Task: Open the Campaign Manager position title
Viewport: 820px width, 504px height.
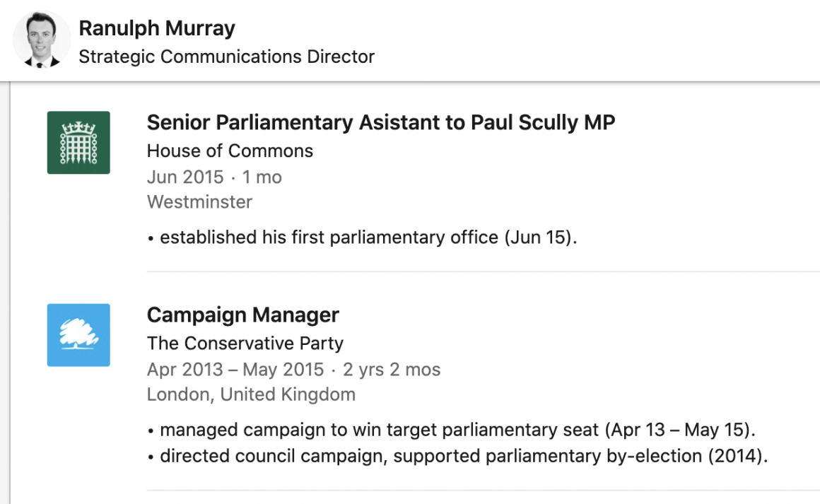Action: tap(243, 315)
